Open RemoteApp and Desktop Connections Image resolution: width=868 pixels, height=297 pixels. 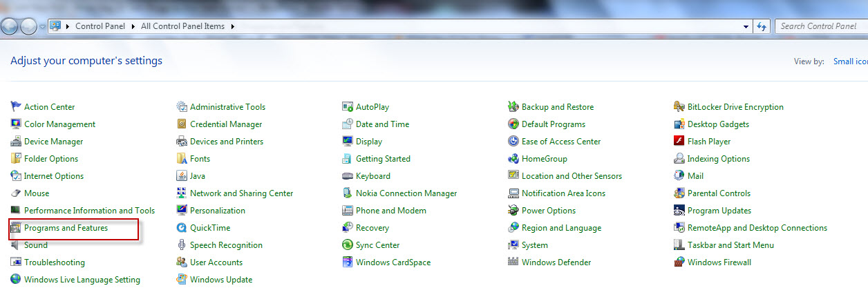point(757,228)
